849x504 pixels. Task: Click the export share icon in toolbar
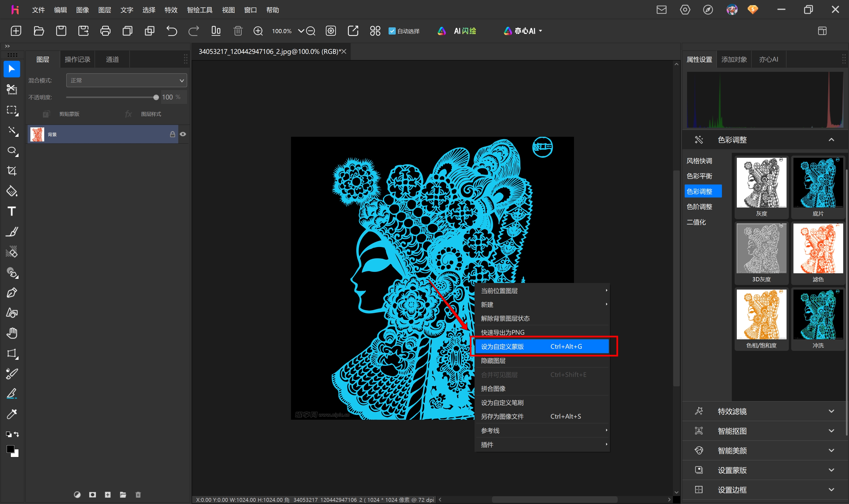[353, 31]
